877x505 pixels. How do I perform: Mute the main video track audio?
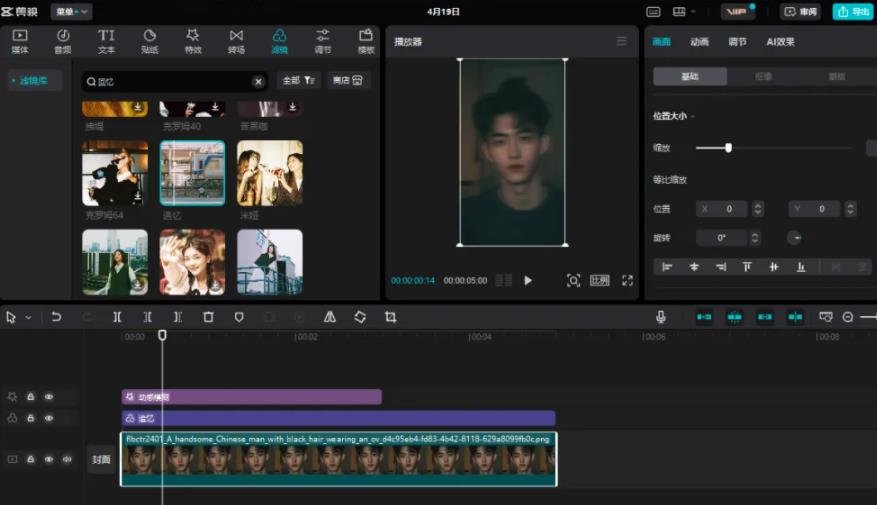(67, 459)
